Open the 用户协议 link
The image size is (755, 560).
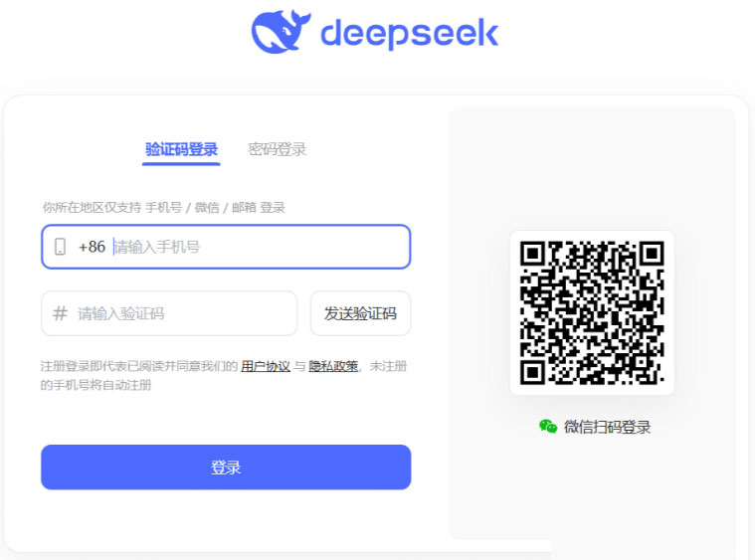pos(266,366)
